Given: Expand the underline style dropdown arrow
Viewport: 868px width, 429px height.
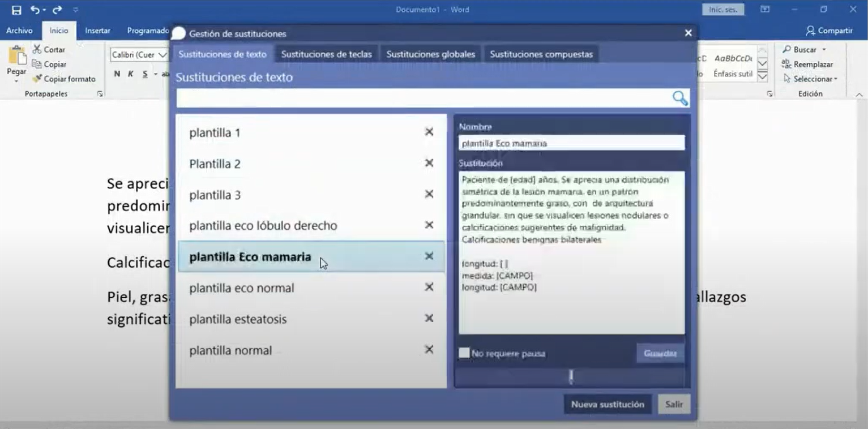Looking at the screenshot, I should pyautogui.click(x=155, y=74).
